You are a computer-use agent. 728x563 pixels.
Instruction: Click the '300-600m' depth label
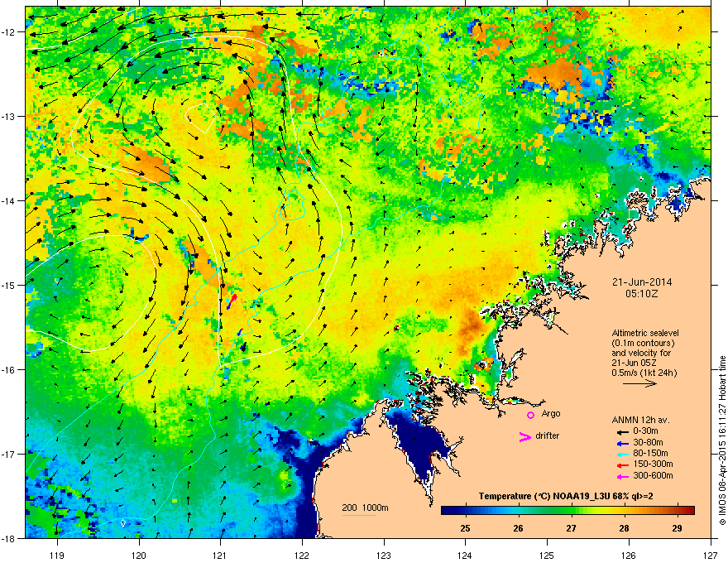coord(654,476)
